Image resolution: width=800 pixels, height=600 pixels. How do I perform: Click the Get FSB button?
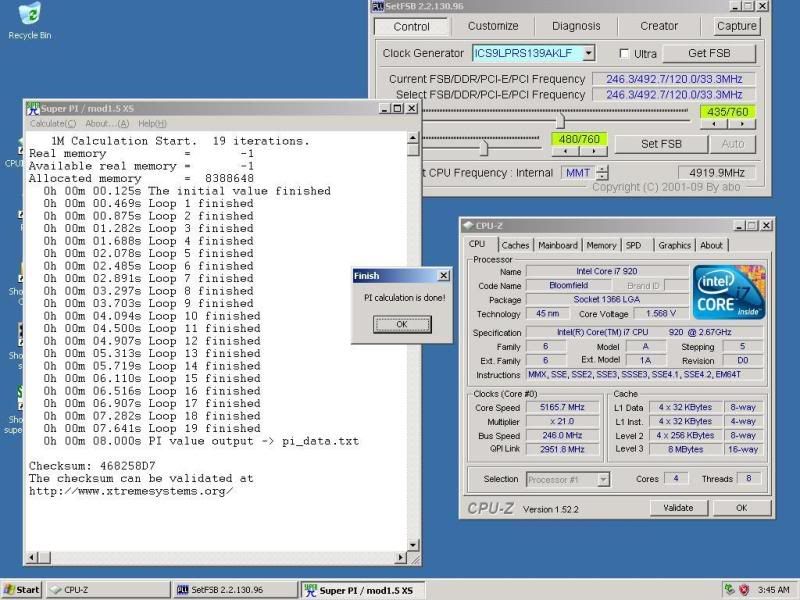[x=709, y=53]
